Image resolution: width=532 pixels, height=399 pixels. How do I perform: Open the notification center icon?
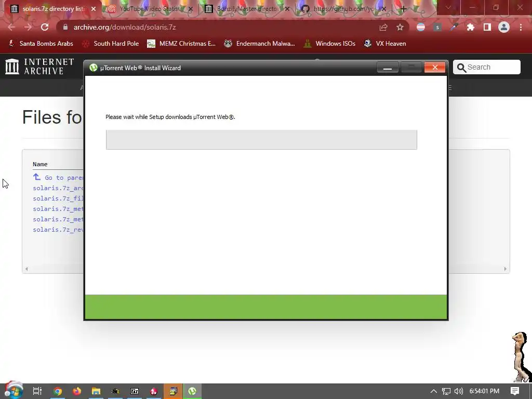point(515,391)
